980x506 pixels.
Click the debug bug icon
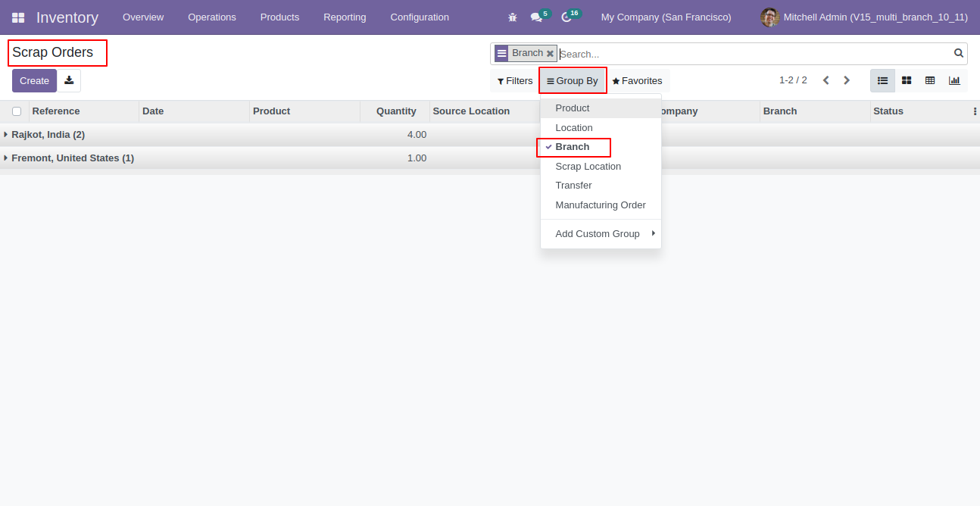[x=513, y=17]
